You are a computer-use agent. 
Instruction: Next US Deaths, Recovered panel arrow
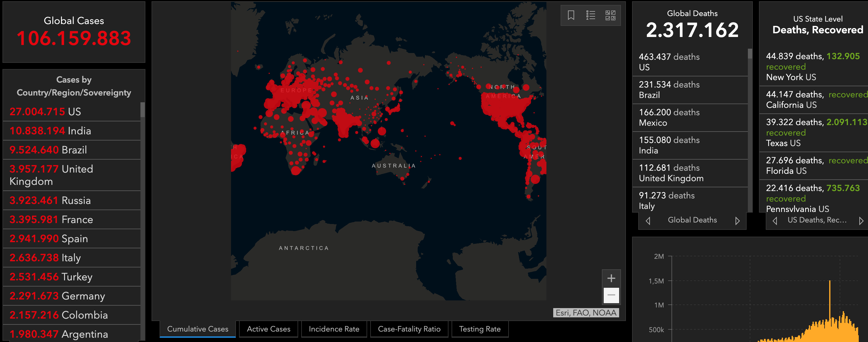coord(861,221)
